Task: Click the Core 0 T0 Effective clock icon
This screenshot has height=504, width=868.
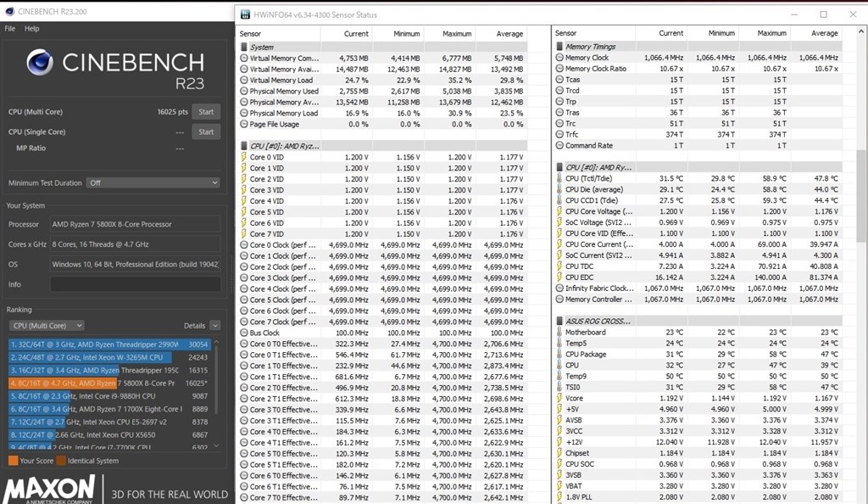Action: pyautogui.click(x=243, y=344)
